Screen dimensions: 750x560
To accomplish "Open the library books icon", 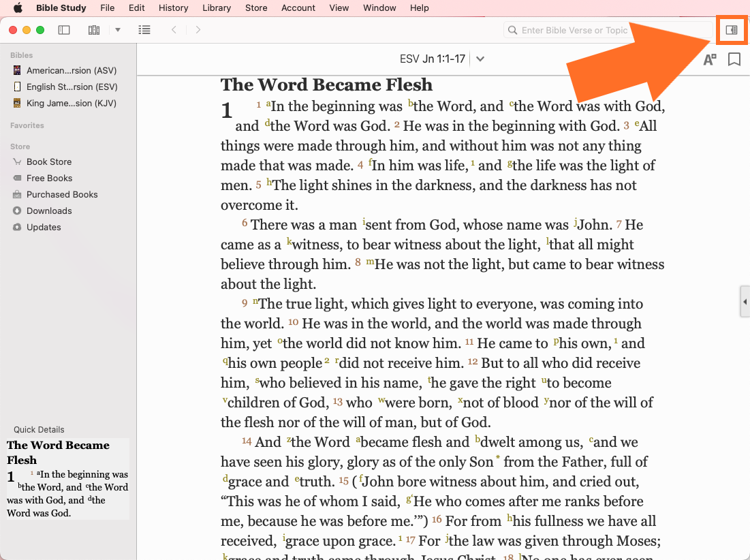I will click(x=94, y=30).
